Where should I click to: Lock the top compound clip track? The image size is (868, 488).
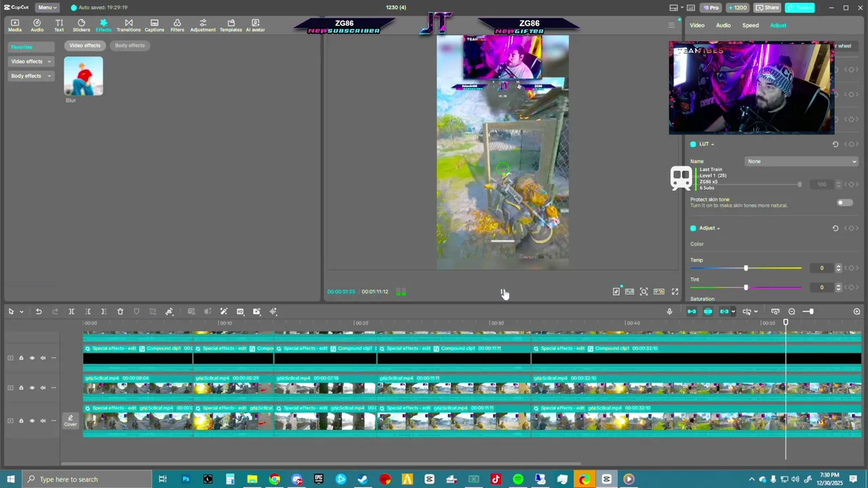coord(21,358)
